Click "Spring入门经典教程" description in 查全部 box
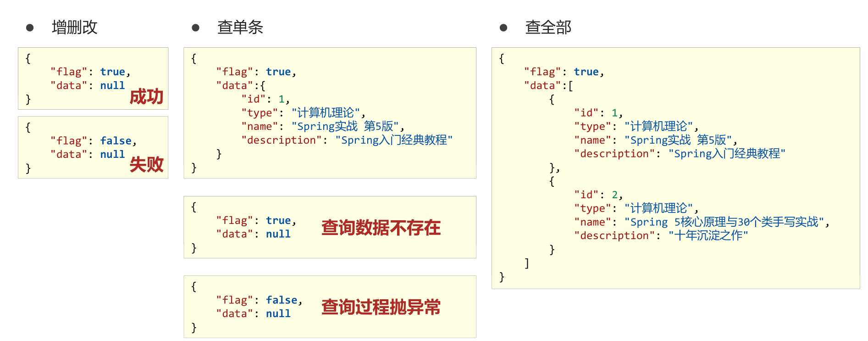The height and width of the screenshot is (341, 868). point(727,154)
